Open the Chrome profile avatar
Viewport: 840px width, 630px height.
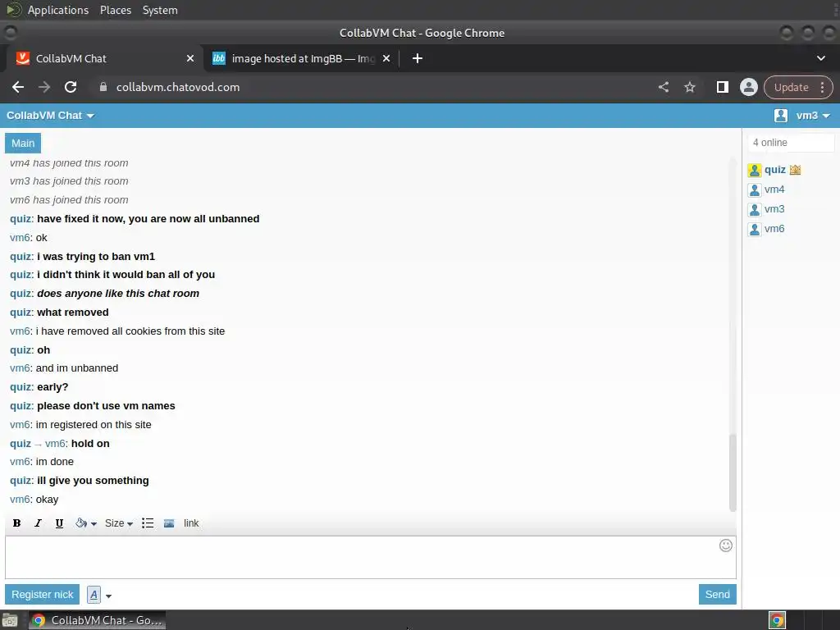(749, 87)
